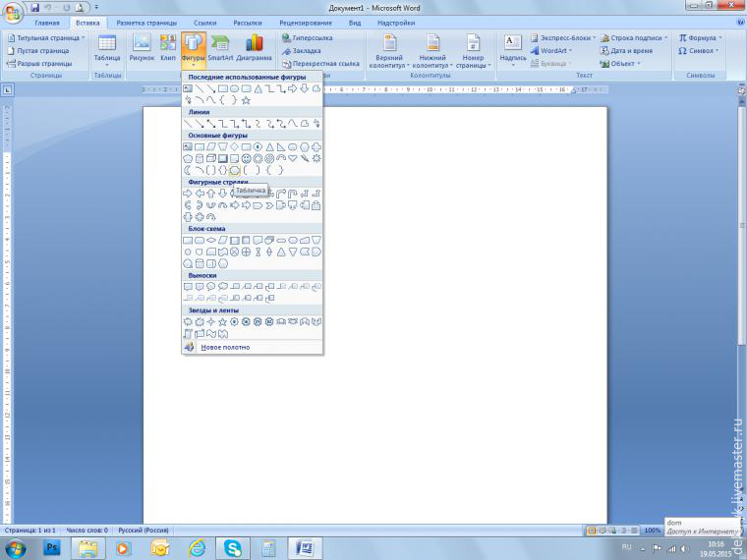Choose the right arrow in block arrows
This screenshot has height=560, width=747.
click(x=188, y=194)
